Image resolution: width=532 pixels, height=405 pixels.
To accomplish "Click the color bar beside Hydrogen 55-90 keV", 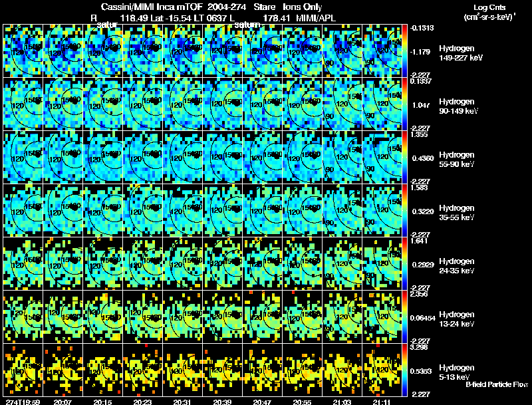I will point(404,158).
